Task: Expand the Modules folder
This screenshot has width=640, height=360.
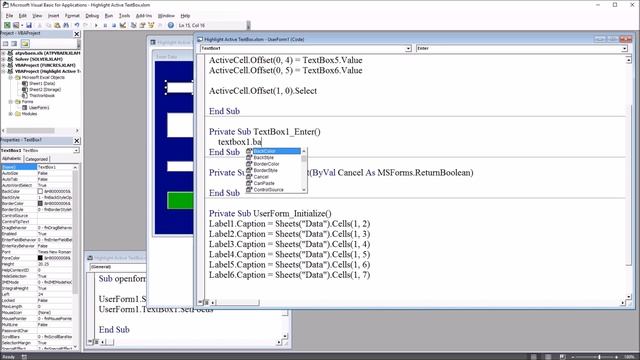Action: click(x=11, y=114)
